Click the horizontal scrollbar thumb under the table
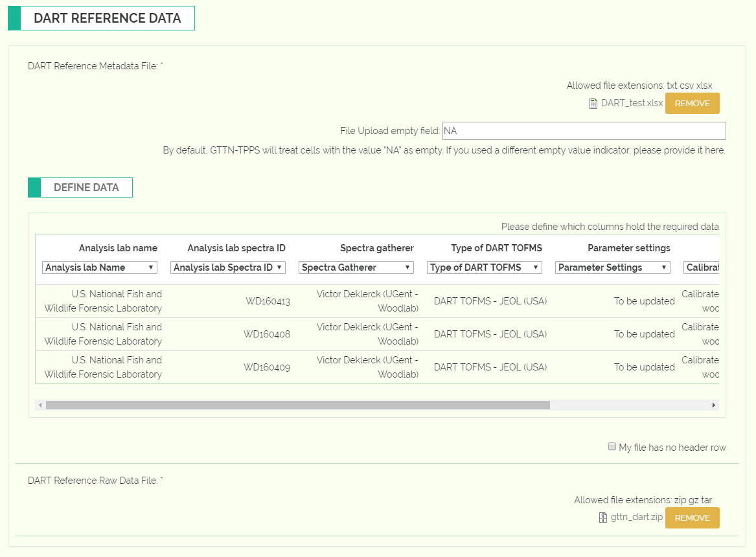This screenshot has height=557, width=756. click(298, 405)
